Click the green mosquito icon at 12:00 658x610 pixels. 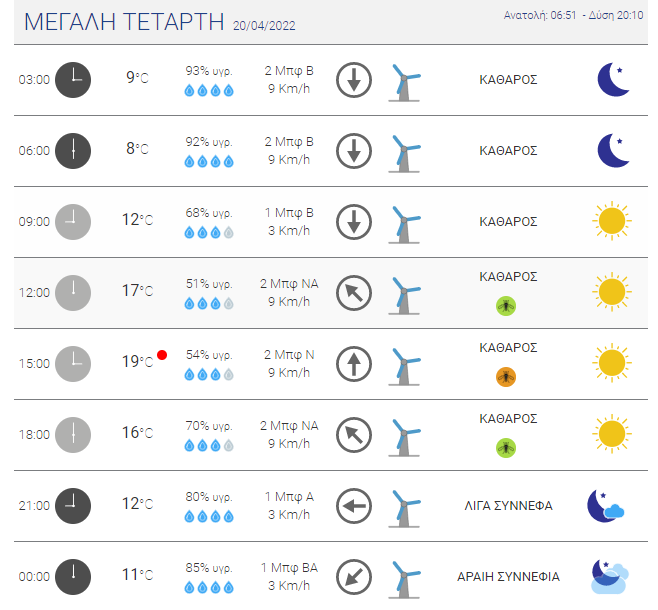coord(506,306)
